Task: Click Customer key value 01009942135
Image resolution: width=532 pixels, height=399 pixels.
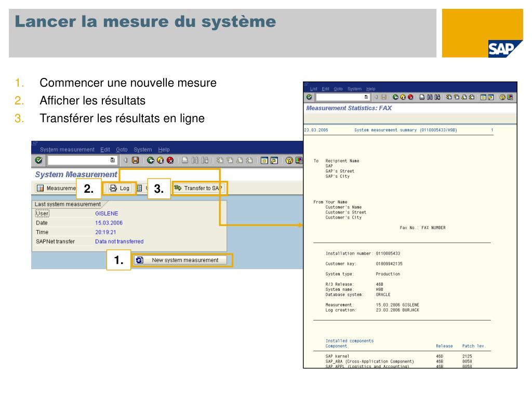Action: (x=389, y=263)
